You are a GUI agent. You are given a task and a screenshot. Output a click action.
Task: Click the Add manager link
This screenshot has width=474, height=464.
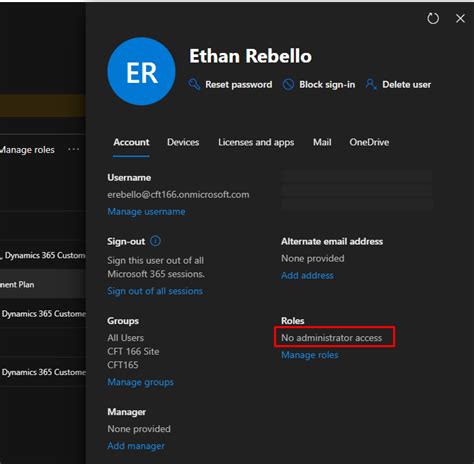(x=136, y=446)
